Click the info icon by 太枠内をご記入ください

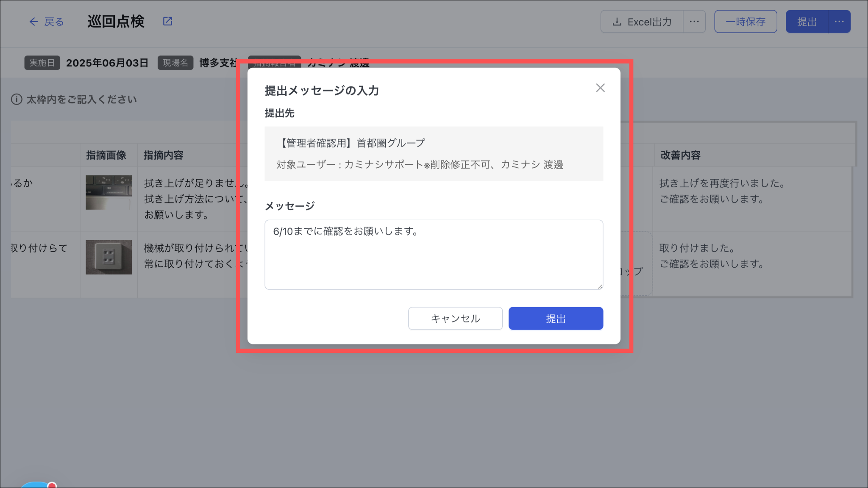tap(17, 100)
